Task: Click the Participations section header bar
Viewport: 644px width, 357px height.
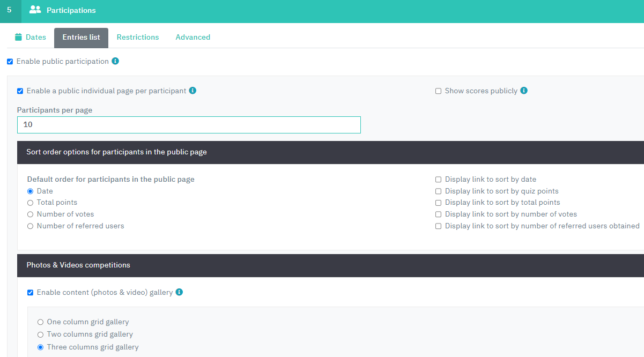Action: coord(322,11)
